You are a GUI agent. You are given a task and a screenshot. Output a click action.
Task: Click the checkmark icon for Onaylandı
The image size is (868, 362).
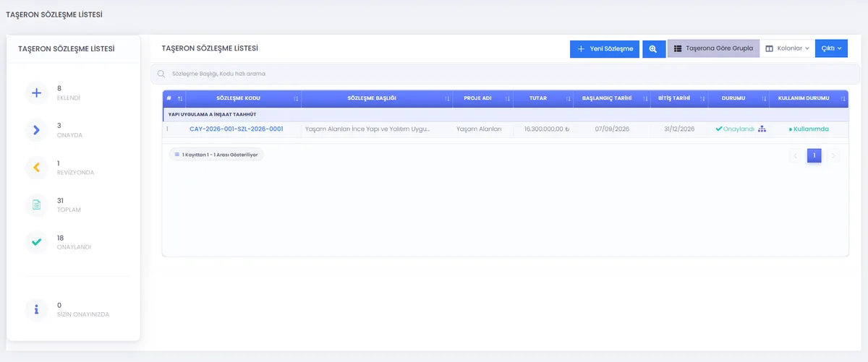[36, 242]
